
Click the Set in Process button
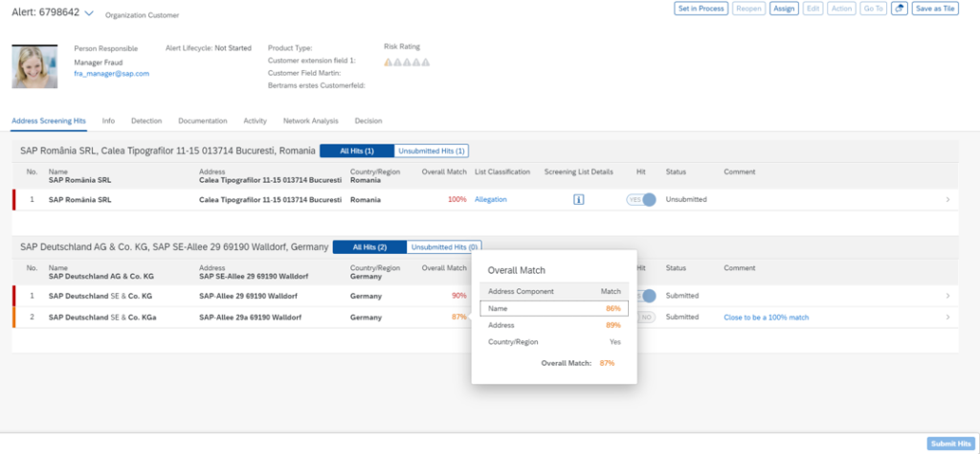point(701,9)
